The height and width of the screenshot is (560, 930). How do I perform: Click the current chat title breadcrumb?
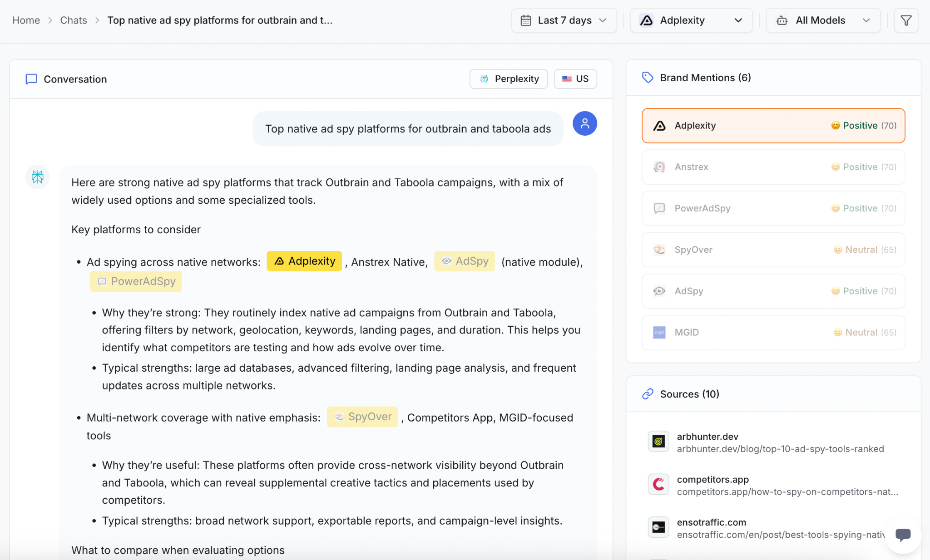click(x=220, y=20)
